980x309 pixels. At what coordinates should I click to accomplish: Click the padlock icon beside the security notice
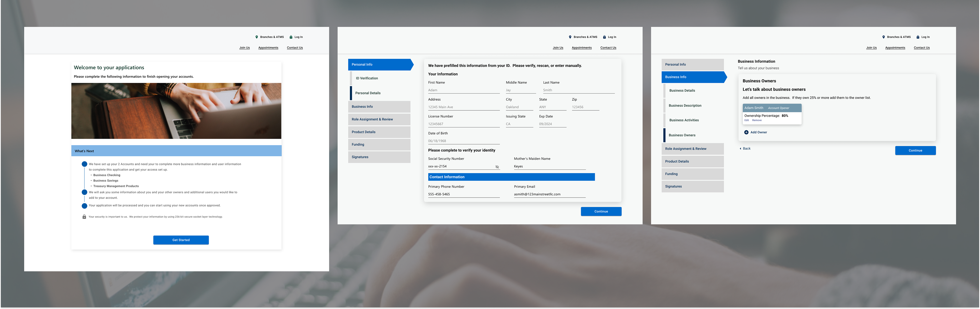(84, 217)
